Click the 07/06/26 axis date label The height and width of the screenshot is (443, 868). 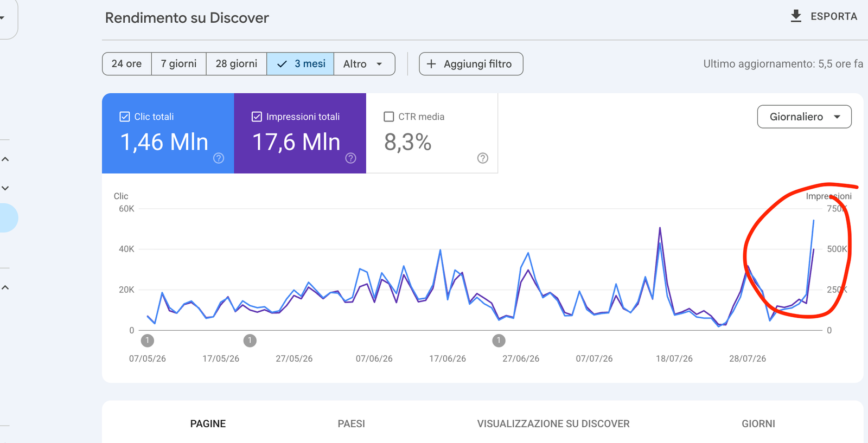(374, 358)
